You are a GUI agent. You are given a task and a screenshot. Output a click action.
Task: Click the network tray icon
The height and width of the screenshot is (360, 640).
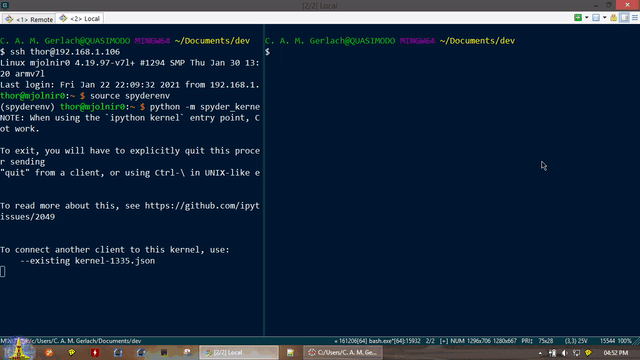(x=576, y=353)
